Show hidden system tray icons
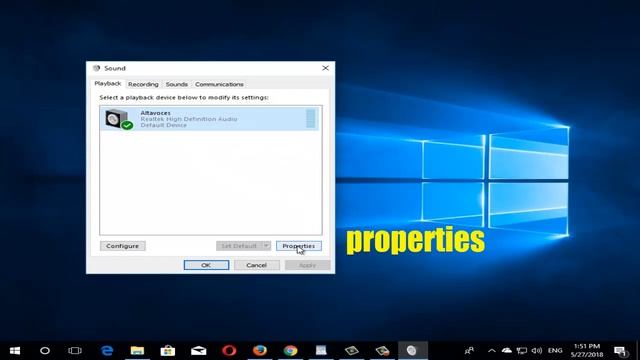Image resolution: width=640 pixels, height=360 pixels. point(492,351)
